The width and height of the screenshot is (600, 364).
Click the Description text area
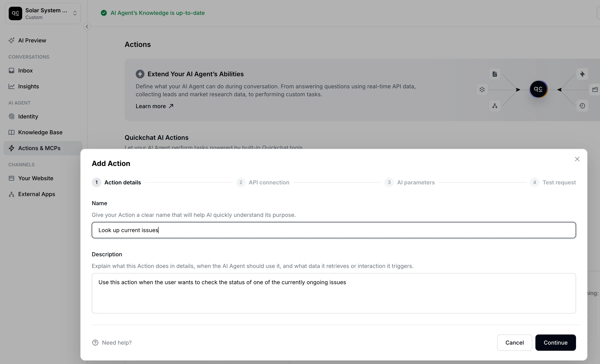click(334, 293)
